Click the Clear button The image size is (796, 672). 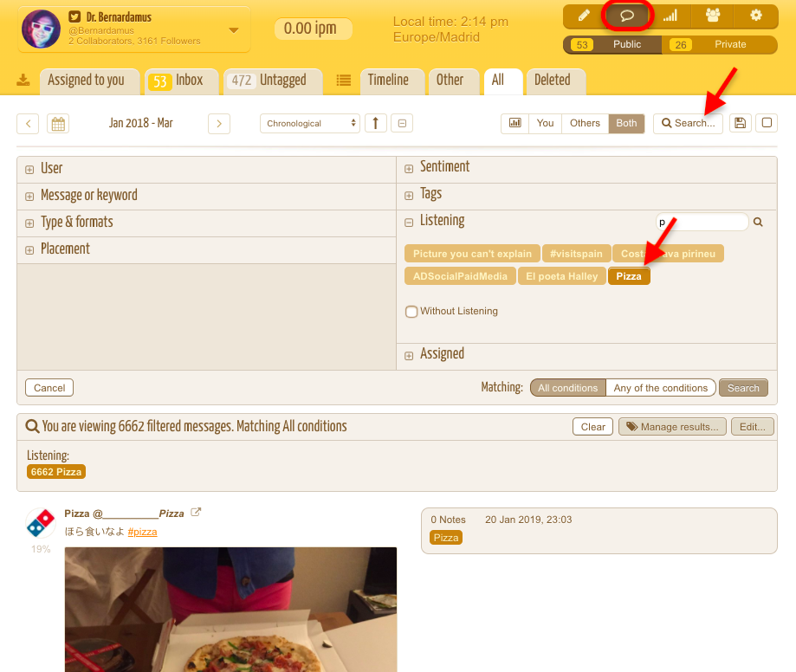(x=593, y=427)
